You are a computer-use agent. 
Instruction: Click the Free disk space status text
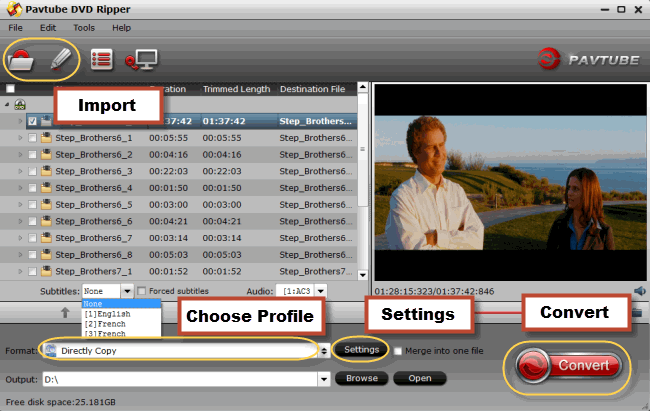pyautogui.click(x=61, y=402)
